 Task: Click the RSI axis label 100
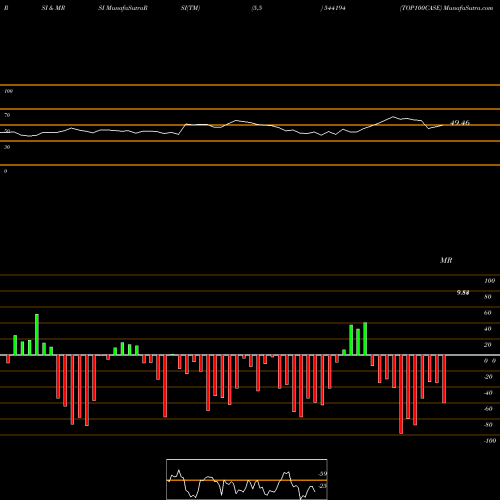pos(8,91)
